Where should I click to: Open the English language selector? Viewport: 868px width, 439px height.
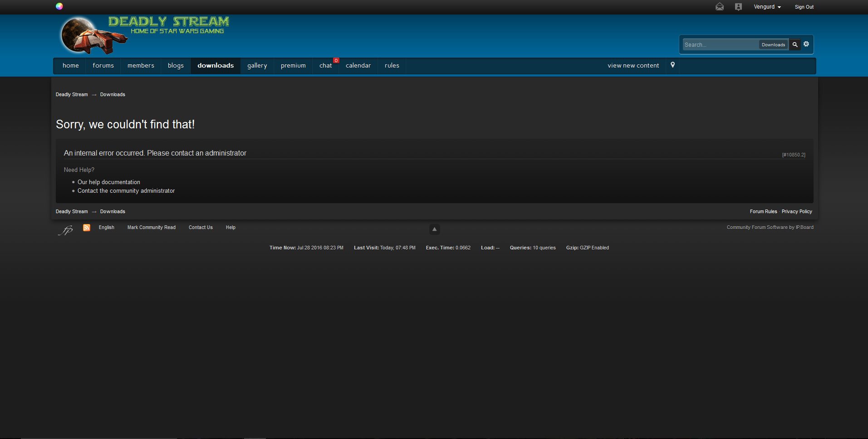(107, 227)
